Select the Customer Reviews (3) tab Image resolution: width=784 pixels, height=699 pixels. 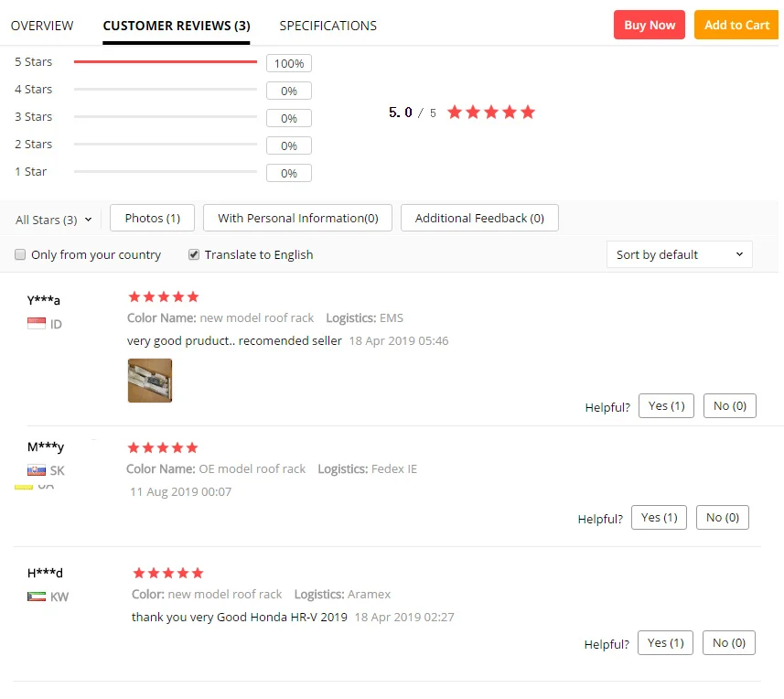point(177,26)
